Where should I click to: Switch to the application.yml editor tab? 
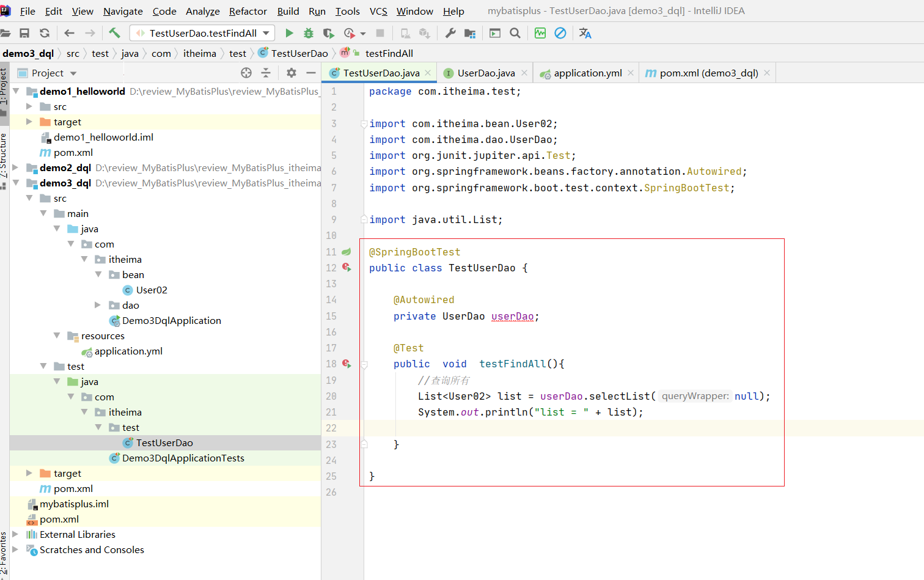pos(587,73)
